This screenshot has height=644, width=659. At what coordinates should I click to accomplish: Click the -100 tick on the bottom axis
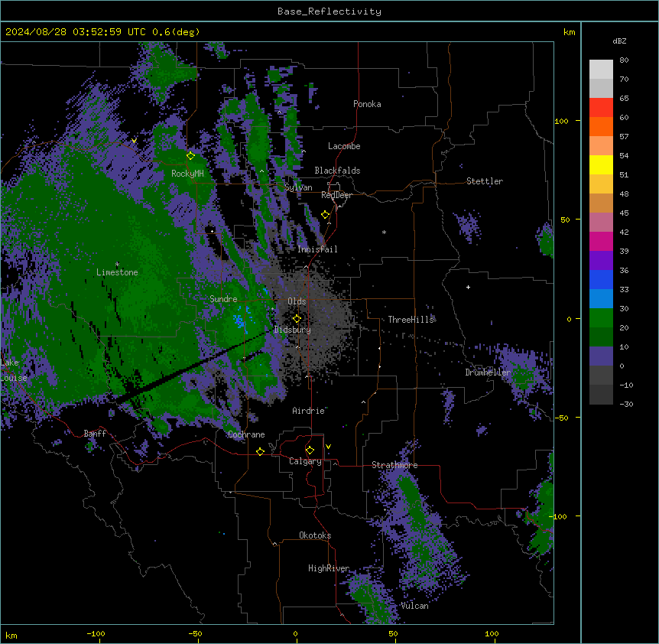point(96,633)
